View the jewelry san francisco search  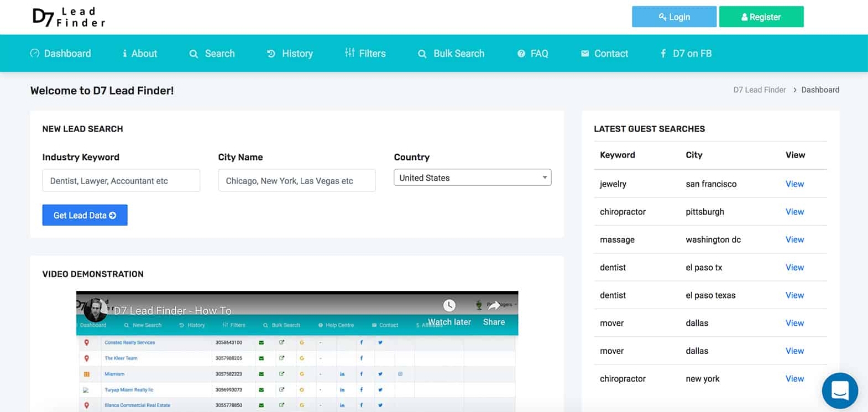pyautogui.click(x=794, y=184)
